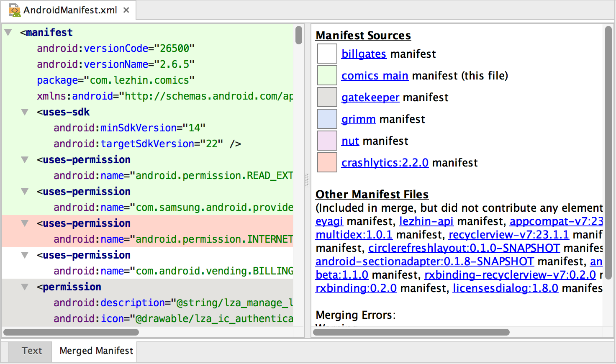Open the eyagi manifest link
The height and width of the screenshot is (364, 616).
click(x=329, y=221)
